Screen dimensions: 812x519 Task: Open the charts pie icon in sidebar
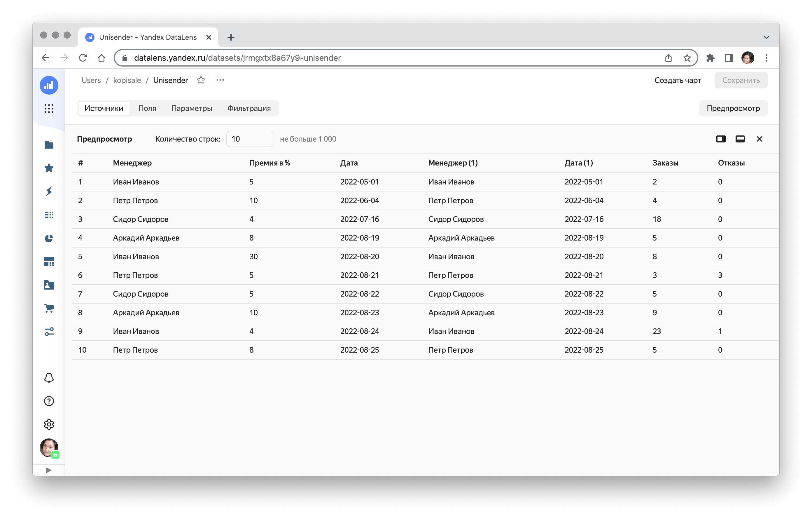pos(49,238)
